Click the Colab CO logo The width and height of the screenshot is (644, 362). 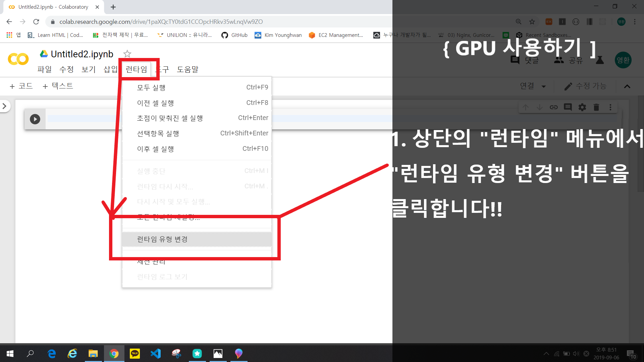point(18,59)
